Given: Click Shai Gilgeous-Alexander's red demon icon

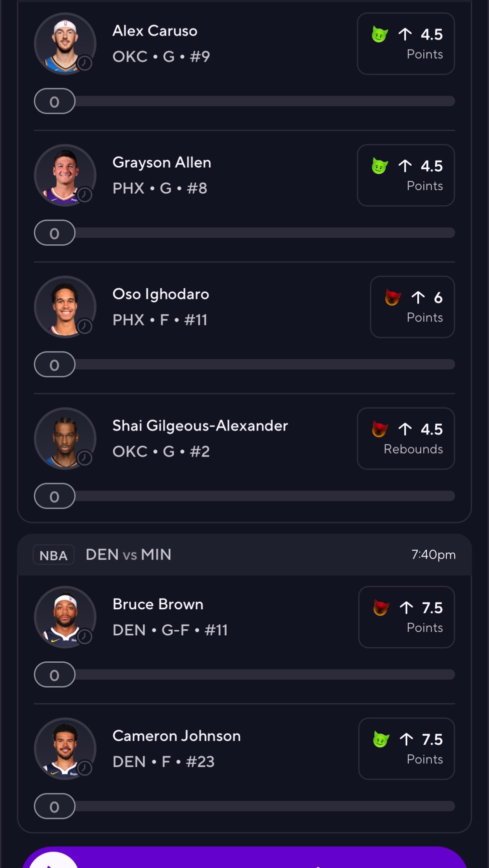Looking at the screenshot, I should click(380, 429).
